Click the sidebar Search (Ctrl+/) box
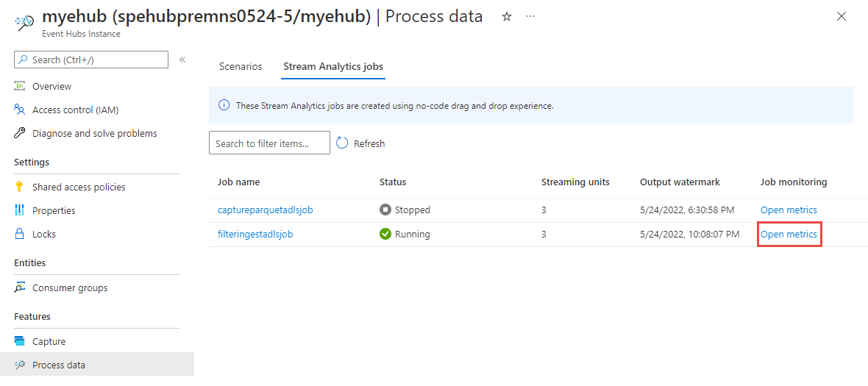Viewport: 868px width, 386px height. click(x=91, y=60)
